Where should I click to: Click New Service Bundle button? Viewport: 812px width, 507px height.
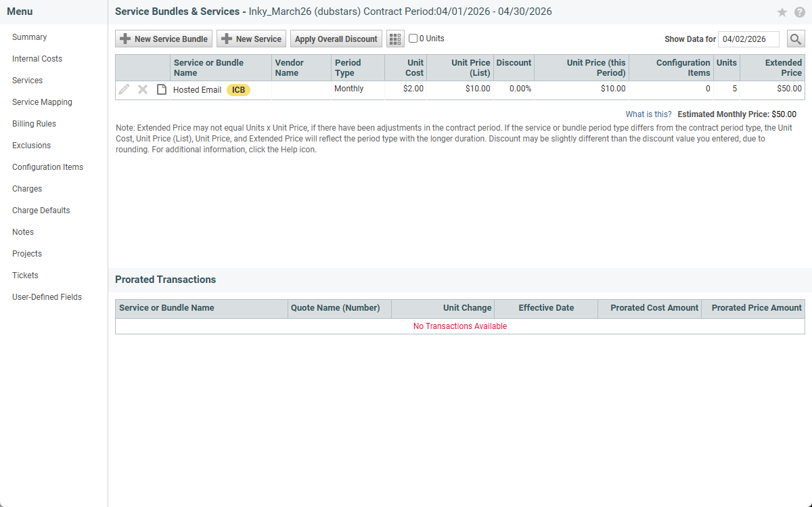[164, 39]
